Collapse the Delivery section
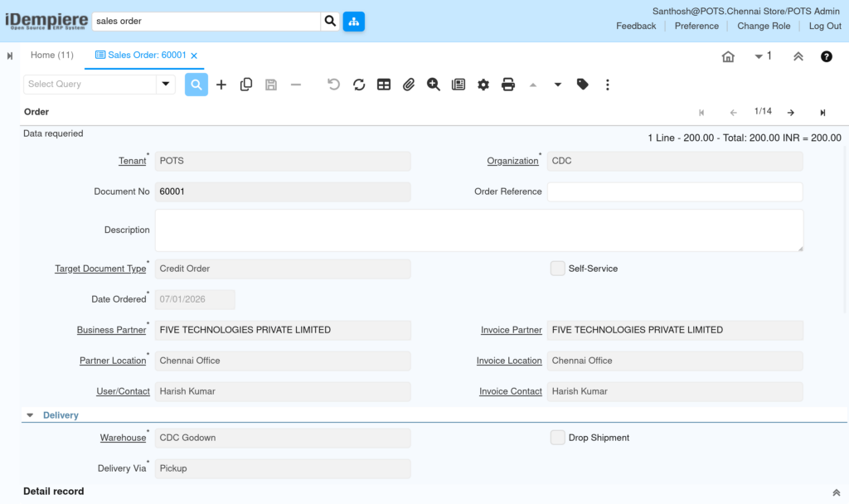 click(x=31, y=415)
